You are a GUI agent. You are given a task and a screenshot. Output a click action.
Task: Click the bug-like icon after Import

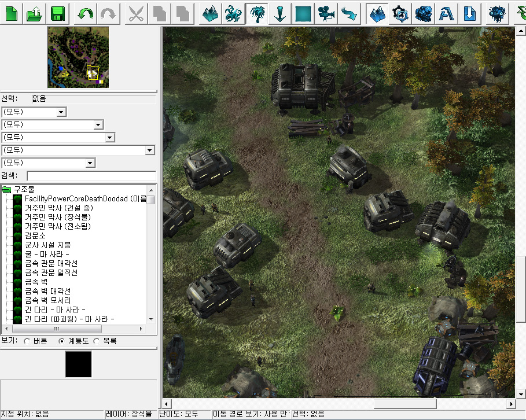tap(497, 14)
